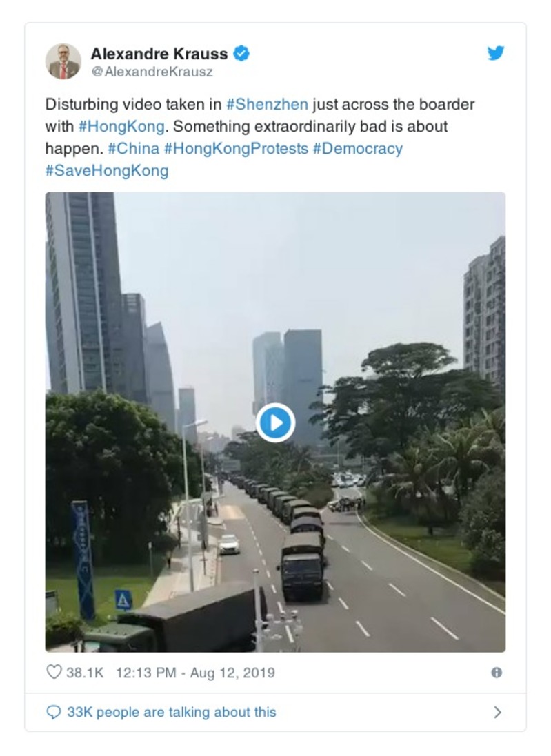
Task: Click the tweet info icon
Action: [496, 673]
